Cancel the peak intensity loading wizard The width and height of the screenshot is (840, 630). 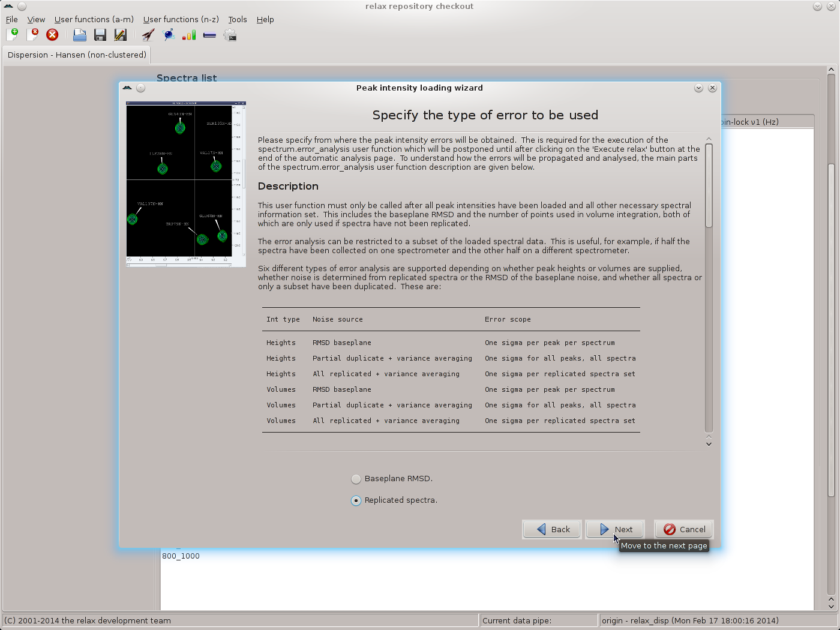pyautogui.click(x=684, y=529)
